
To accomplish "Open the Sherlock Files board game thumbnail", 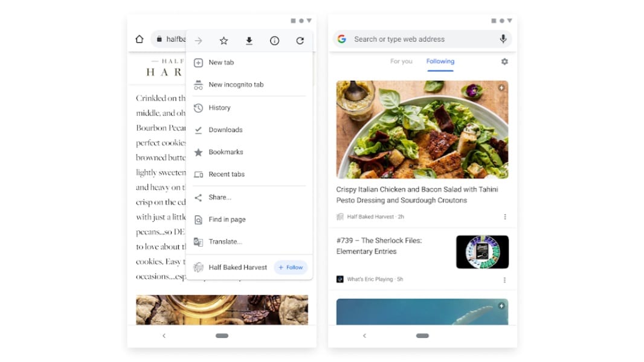I will click(482, 252).
